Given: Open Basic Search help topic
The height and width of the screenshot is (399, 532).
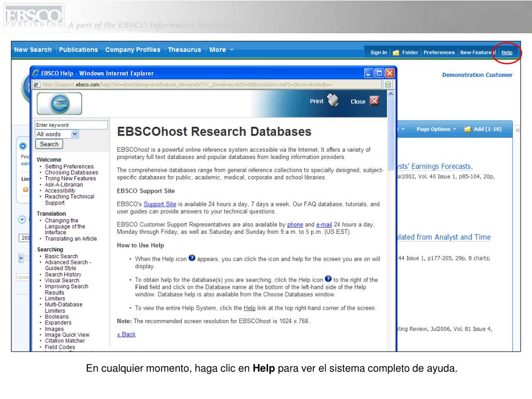Looking at the screenshot, I should point(61,256).
